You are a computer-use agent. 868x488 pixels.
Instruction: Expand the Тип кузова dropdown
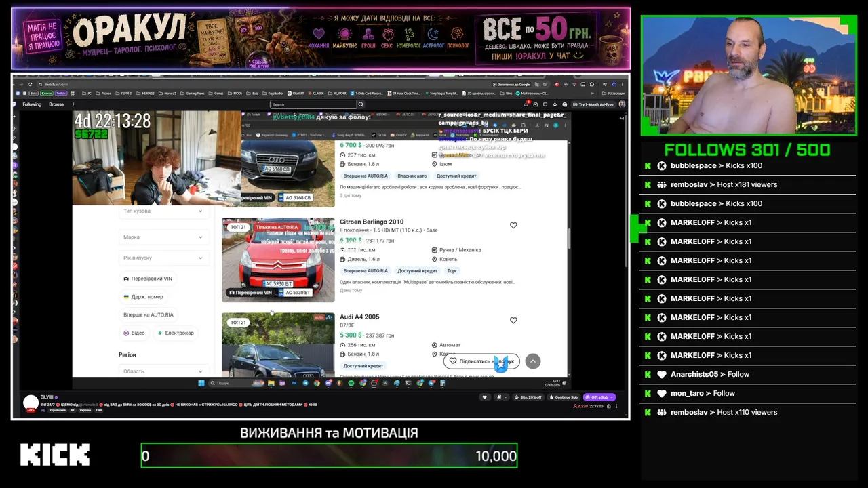click(x=163, y=211)
